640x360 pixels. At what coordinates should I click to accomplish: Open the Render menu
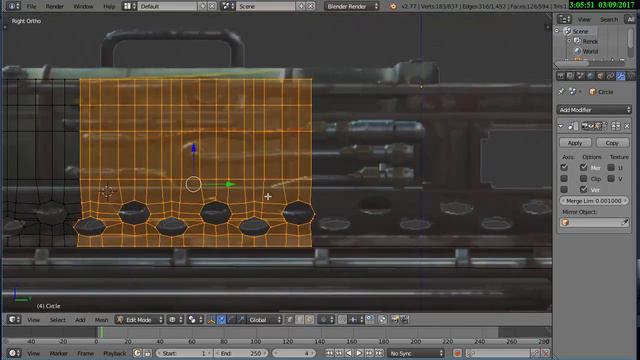click(x=54, y=7)
